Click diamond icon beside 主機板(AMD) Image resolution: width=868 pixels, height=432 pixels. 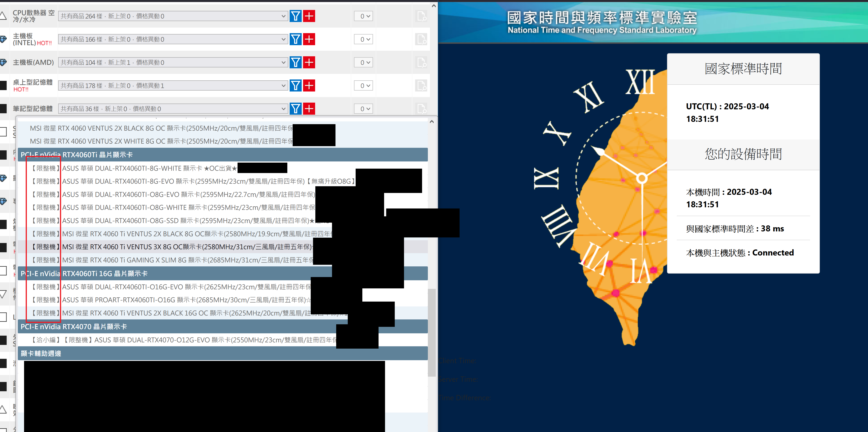pyautogui.click(x=3, y=62)
